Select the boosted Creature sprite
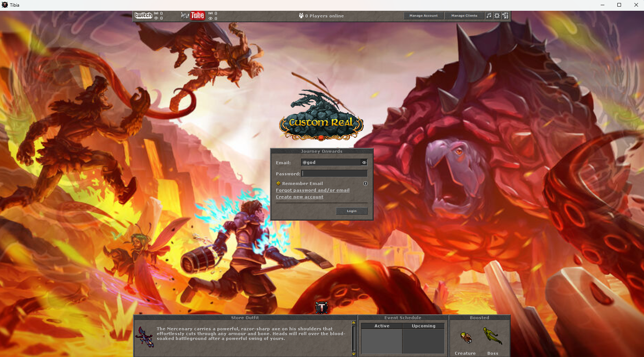Image resolution: width=644 pixels, height=357 pixels. point(466,338)
